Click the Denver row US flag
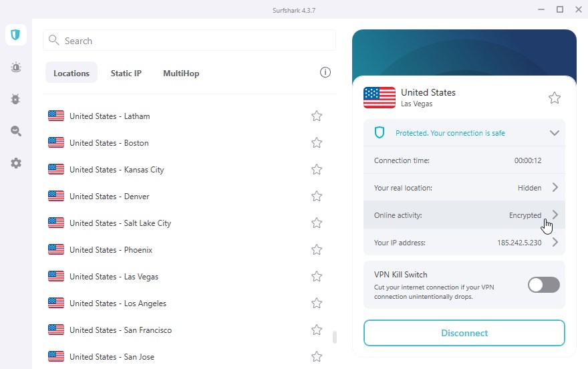Viewport: 588px width, 369px height. click(x=56, y=196)
